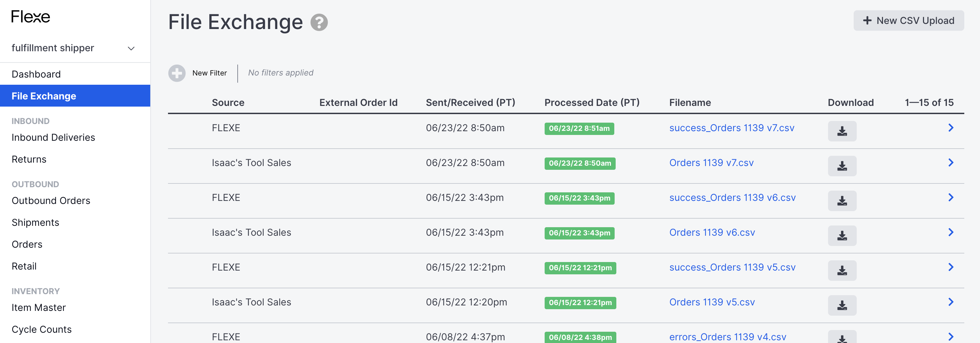Click the Flexe logo

(31, 16)
